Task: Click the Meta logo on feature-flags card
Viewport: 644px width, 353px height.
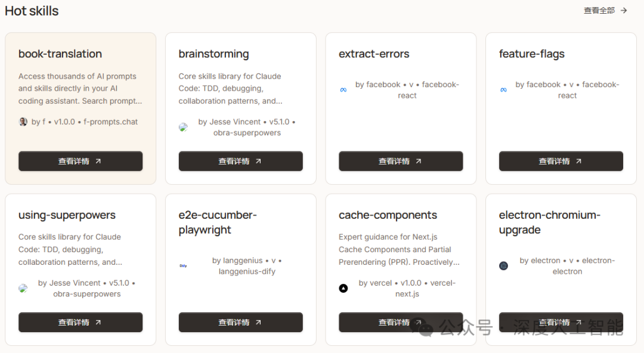Action: tap(503, 90)
